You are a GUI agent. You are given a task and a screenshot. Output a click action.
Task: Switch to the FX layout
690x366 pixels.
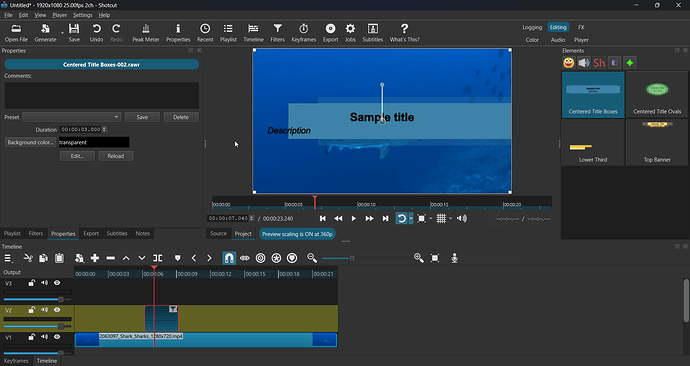pyautogui.click(x=581, y=27)
